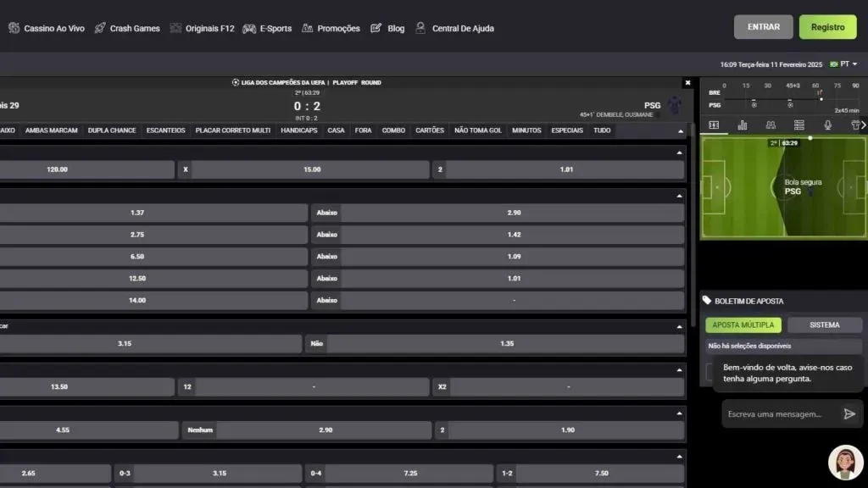
Task: Open the PT language dropdown
Action: pos(845,63)
